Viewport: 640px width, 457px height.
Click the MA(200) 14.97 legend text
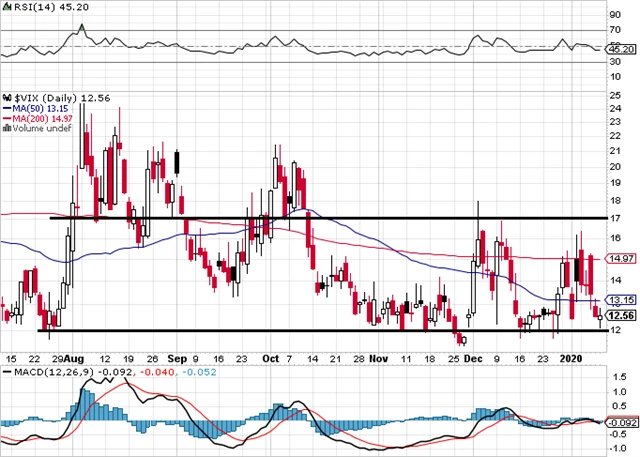40,118
